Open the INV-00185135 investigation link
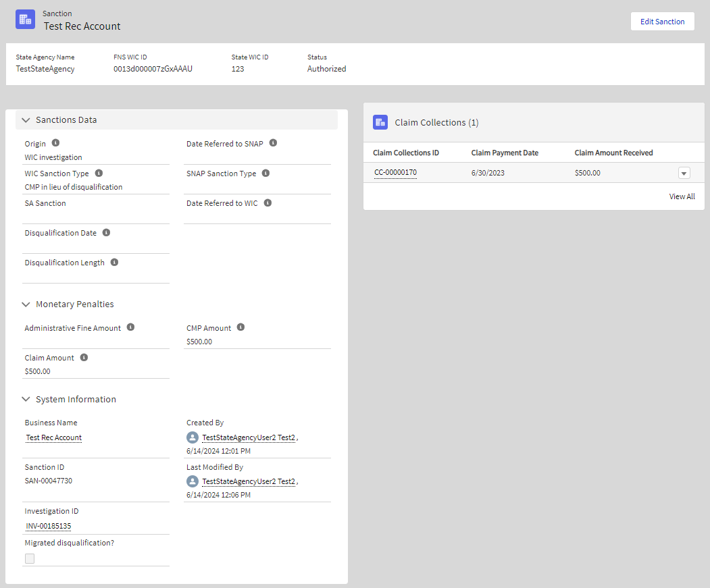The width and height of the screenshot is (710, 588). click(49, 526)
